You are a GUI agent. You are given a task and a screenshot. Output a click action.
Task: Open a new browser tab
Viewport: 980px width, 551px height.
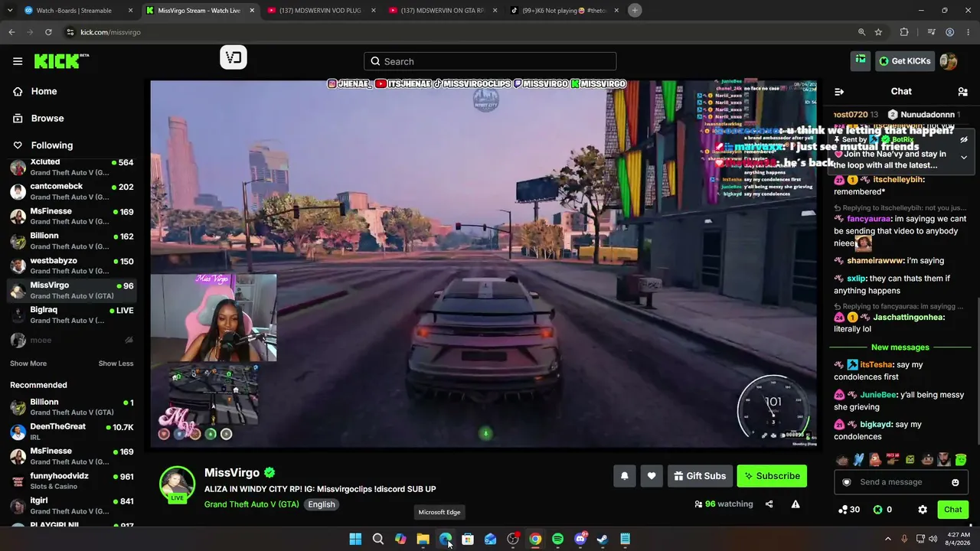point(635,10)
